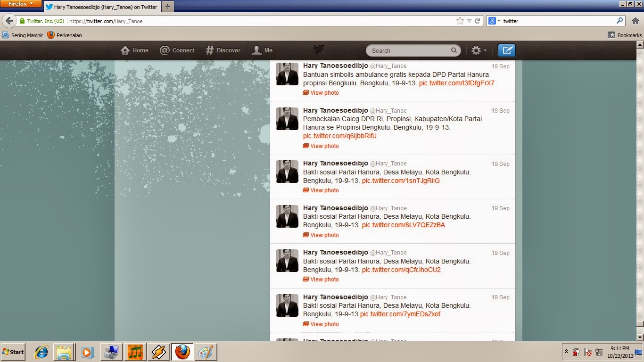This screenshot has width=644, height=362.
Task: Open the Firefox menu button
Action: click(20, 3)
